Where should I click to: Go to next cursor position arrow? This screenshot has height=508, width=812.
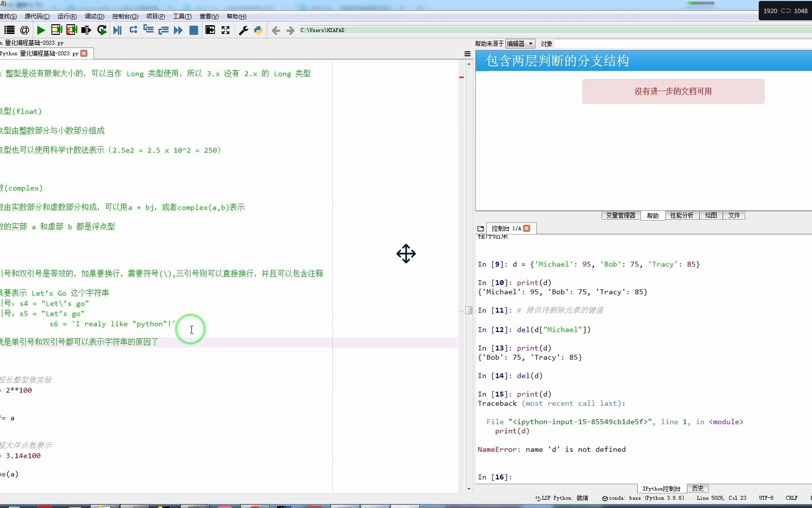tap(290, 31)
